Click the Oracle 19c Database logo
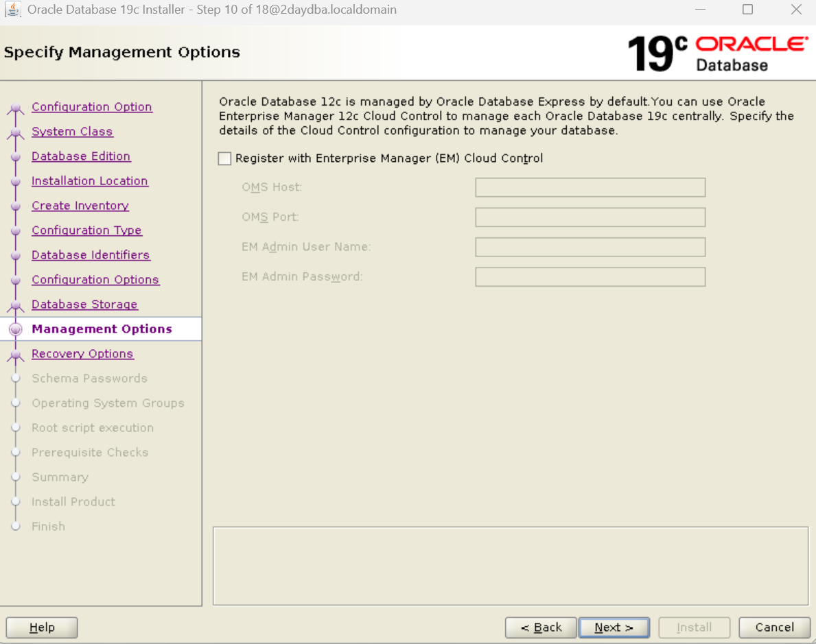Image resolution: width=816 pixels, height=644 pixels. (718, 53)
